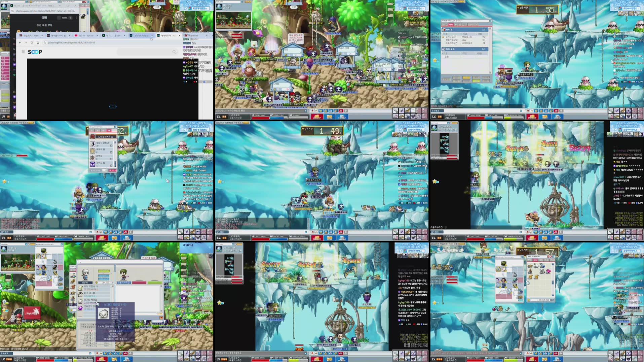644x362 pixels.
Task: Reload the play.sooplive.com page
Action: pyautogui.click(x=32, y=42)
